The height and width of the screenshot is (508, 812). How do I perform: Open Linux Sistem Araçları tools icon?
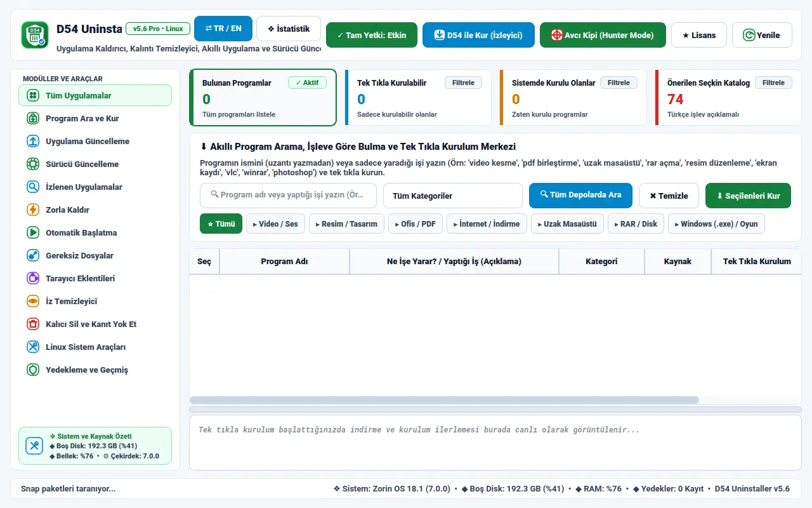pos(33,347)
